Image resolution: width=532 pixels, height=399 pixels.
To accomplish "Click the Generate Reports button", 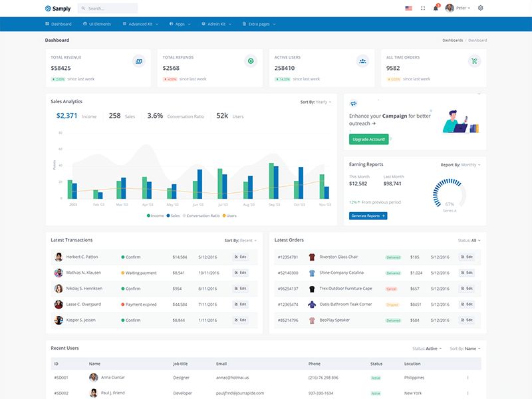I will coord(368,215).
